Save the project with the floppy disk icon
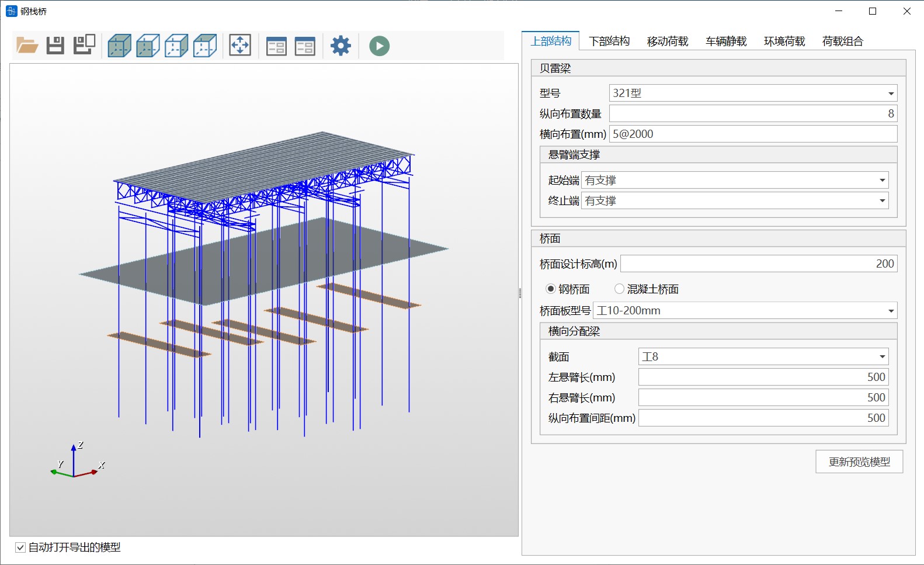The width and height of the screenshot is (924, 565). [x=55, y=46]
